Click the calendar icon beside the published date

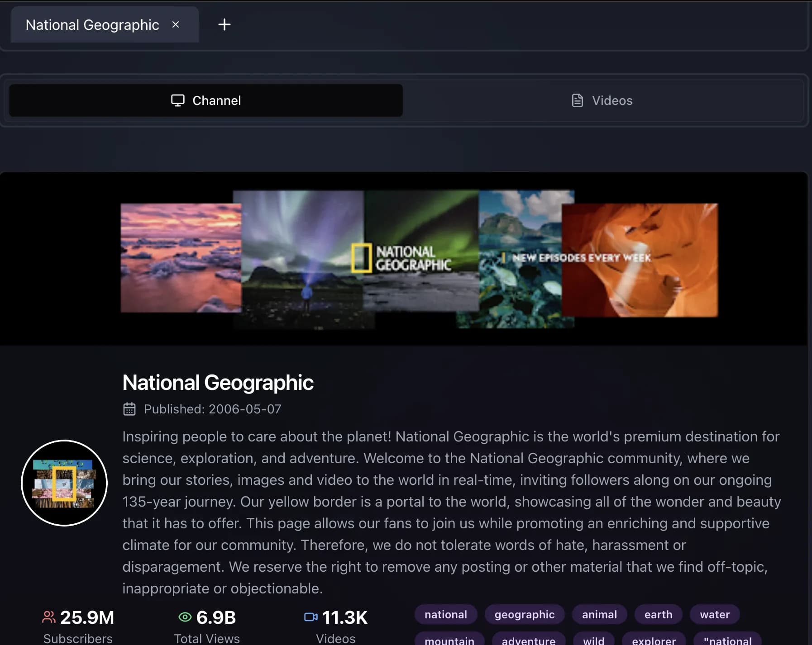tap(130, 408)
